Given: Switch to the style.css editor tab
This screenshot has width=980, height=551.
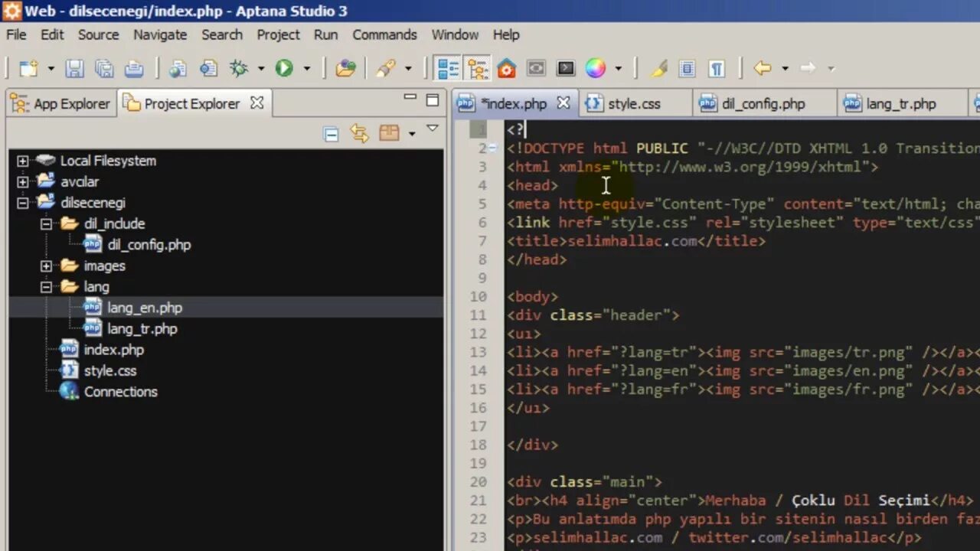Looking at the screenshot, I should 633,104.
